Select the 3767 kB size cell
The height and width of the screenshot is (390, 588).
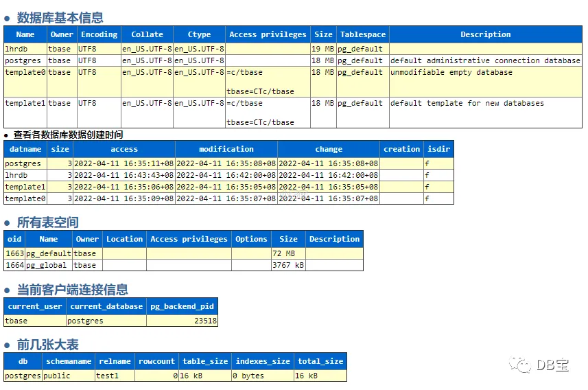tap(288, 265)
